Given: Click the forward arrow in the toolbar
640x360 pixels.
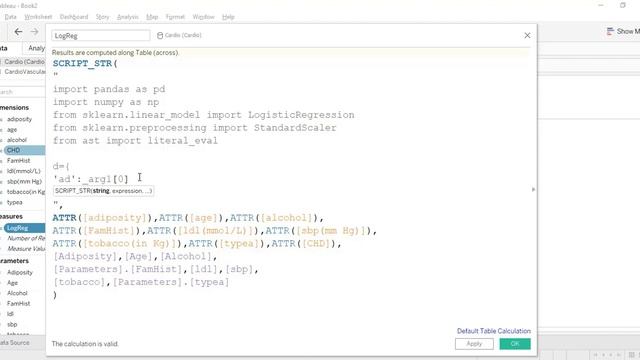Looking at the screenshot, I should click(x=35, y=31).
